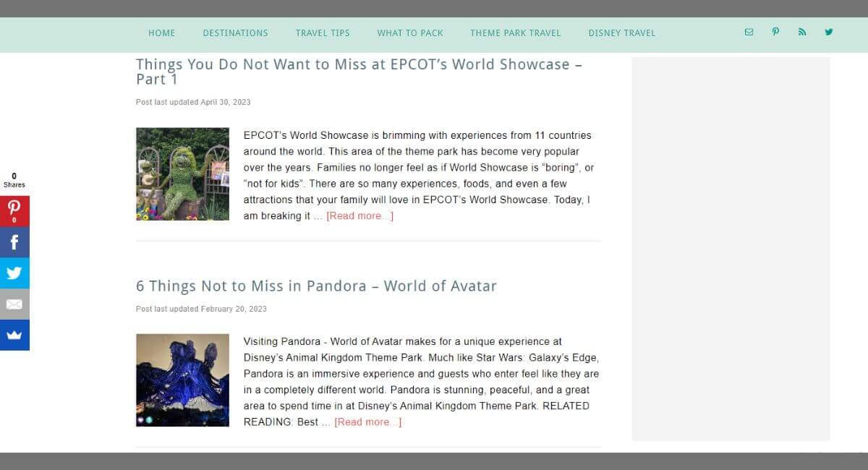
Task: Open the Pandora night scene thumbnail
Action: point(182,380)
